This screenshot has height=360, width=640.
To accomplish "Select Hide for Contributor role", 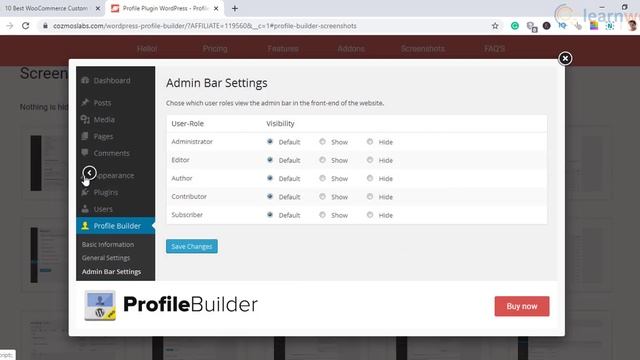I will pyautogui.click(x=370, y=196).
